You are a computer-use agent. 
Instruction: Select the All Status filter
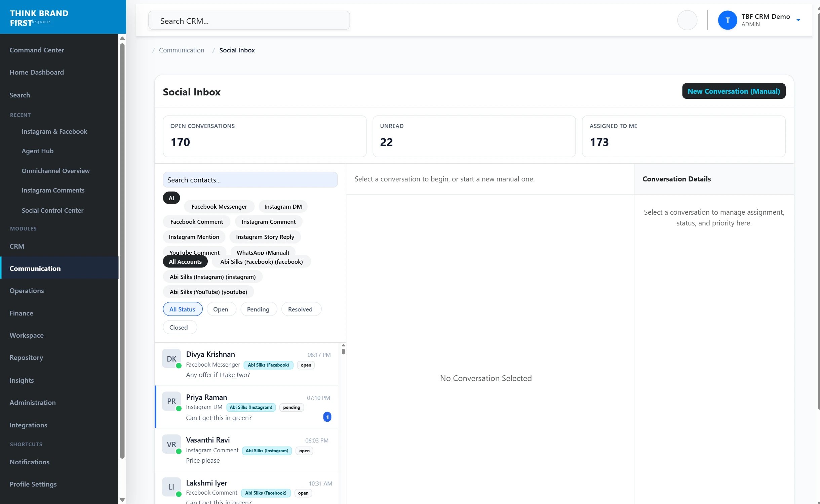tap(183, 309)
